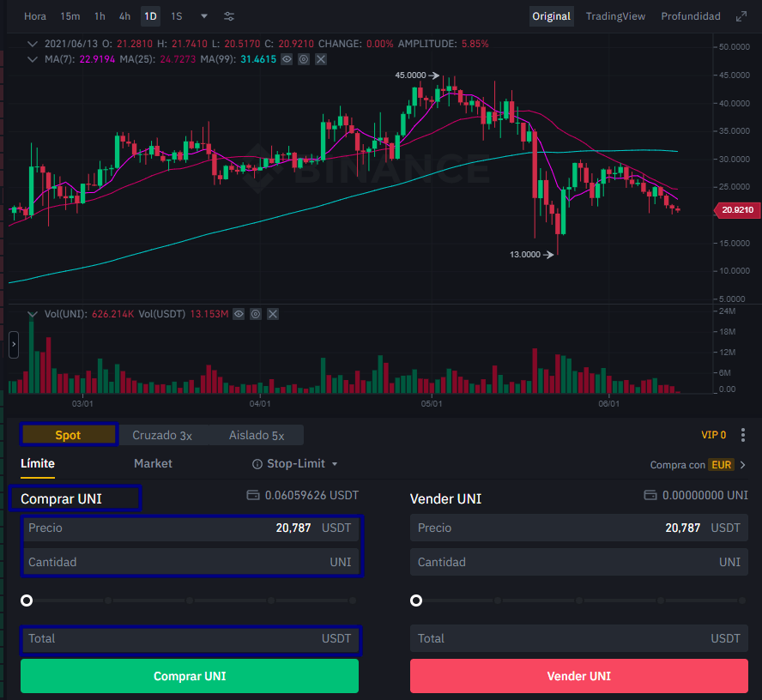Image resolution: width=762 pixels, height=700 pixels.
Task: Select the 1D time interval
Action: click(150, 16)
